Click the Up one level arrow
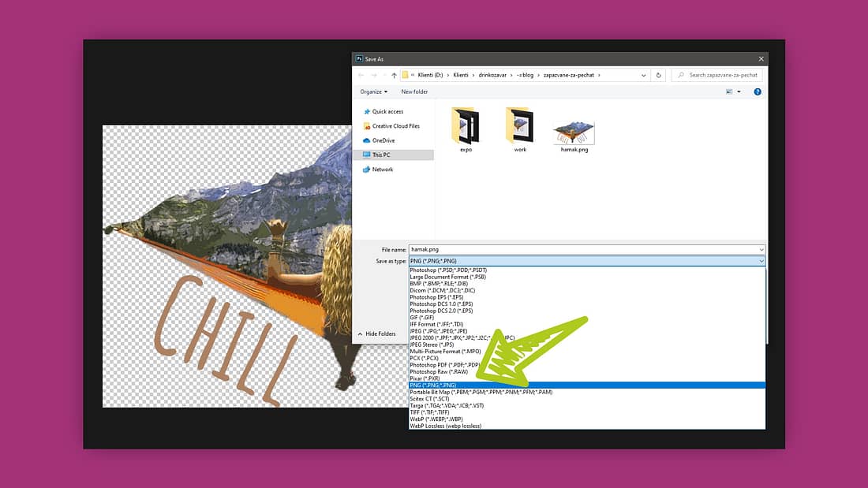Viewport: 868px width, 488px height. coord(394,76)
